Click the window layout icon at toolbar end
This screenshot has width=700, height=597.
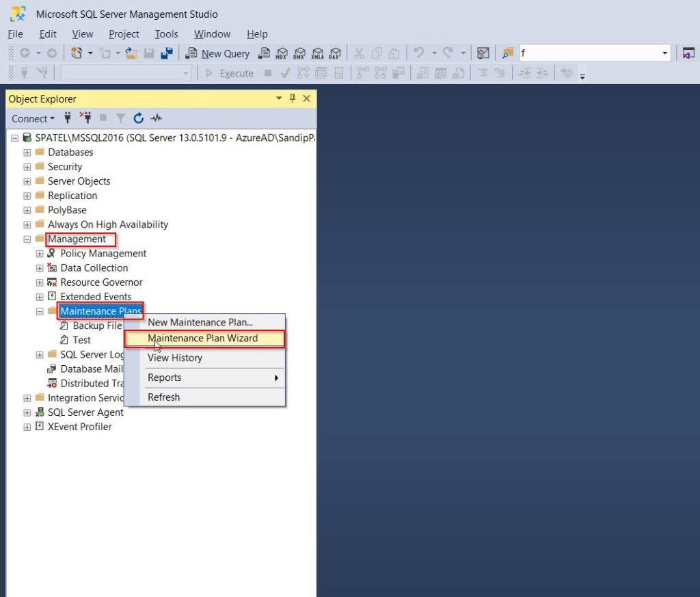pos(688,53)
